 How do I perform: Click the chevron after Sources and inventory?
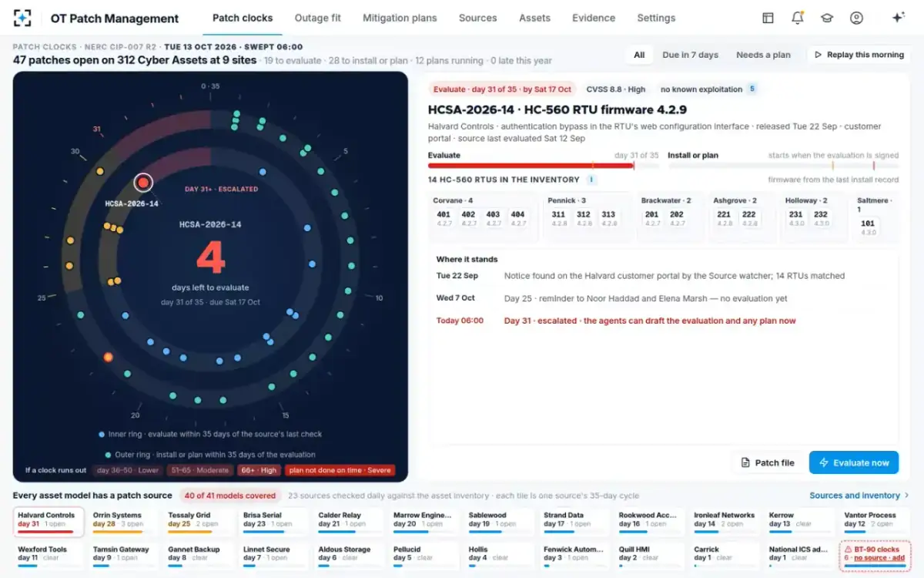(x=906, y=496)
